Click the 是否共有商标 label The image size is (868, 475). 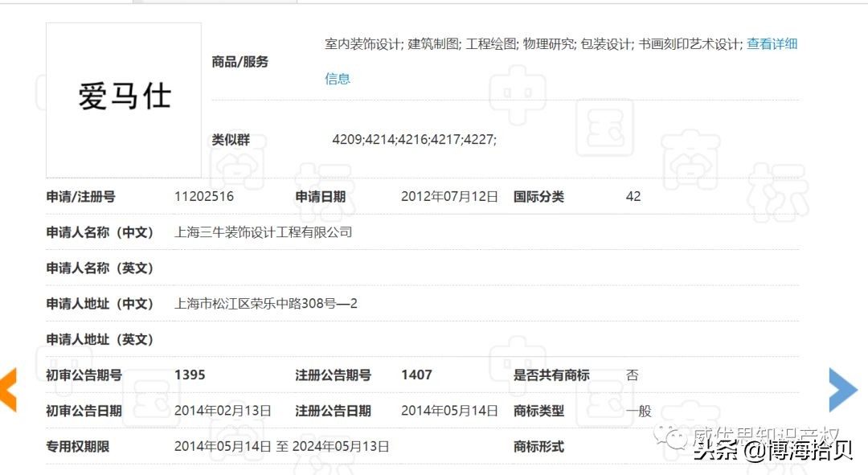[551, 375]
